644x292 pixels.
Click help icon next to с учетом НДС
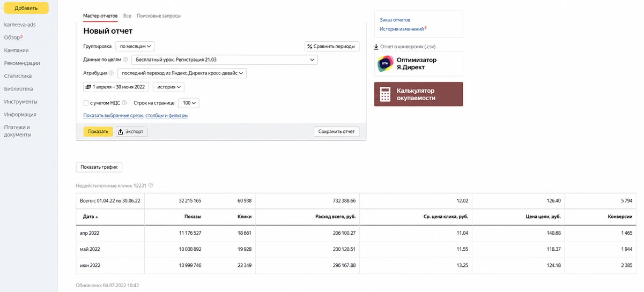pos(124,103)
